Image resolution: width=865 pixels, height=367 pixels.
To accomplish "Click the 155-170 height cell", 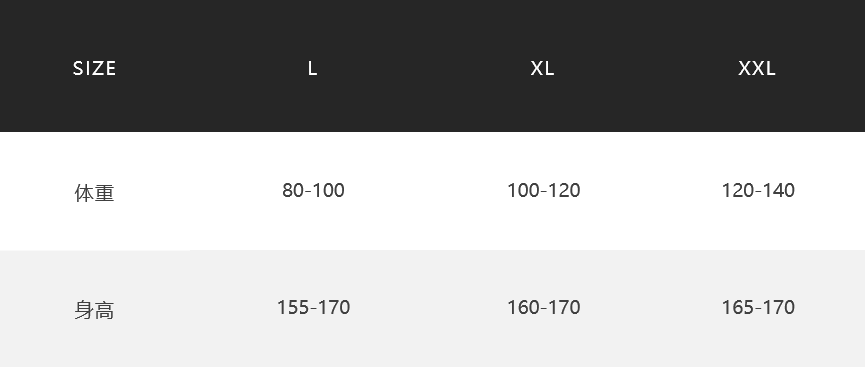I will tap(313, 307).
